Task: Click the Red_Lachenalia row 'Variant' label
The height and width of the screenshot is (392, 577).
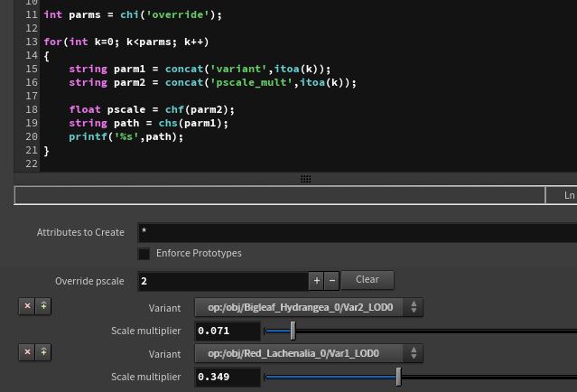Action: click(x=164, y=354)
